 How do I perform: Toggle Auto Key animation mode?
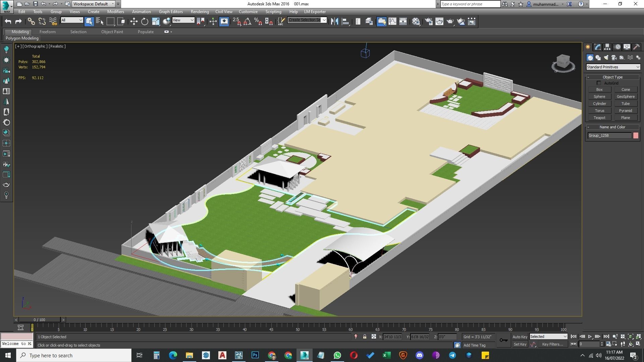[520, 337]
